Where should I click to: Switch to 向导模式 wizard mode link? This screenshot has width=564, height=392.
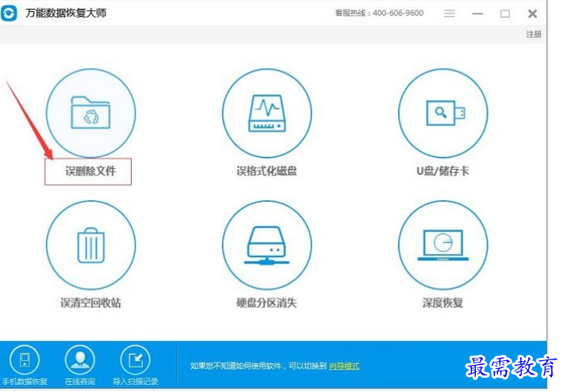coord(344,366)
